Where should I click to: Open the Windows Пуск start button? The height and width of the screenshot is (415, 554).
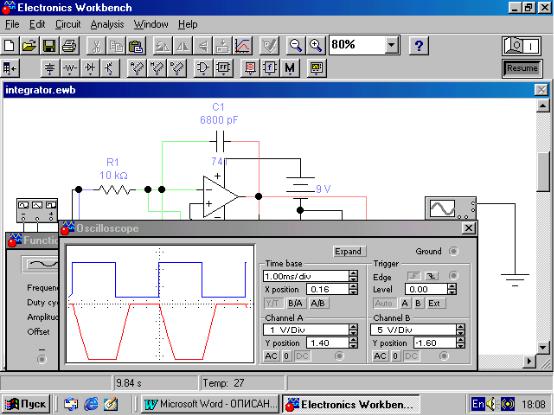(x=26, y=404)
